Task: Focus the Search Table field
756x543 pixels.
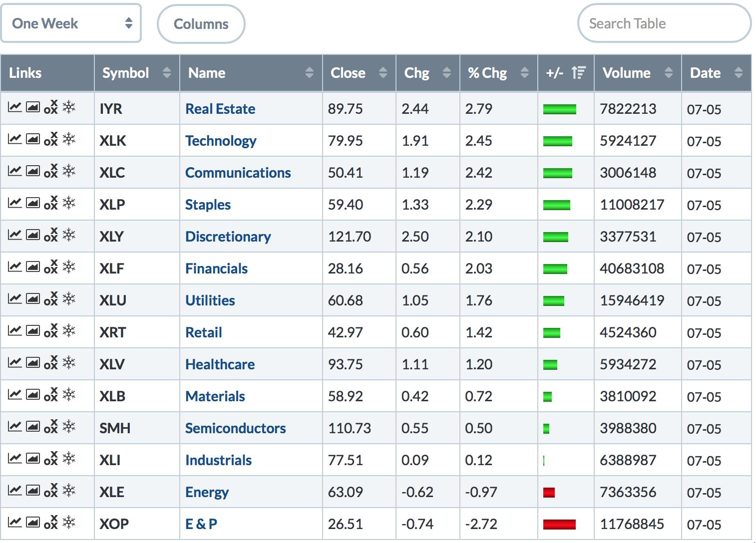Action: 664,23
